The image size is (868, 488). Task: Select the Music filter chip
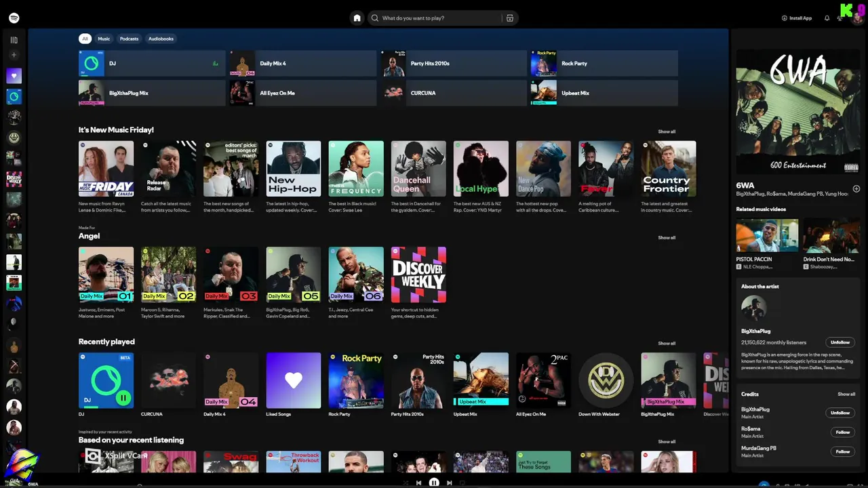(104, 39)
